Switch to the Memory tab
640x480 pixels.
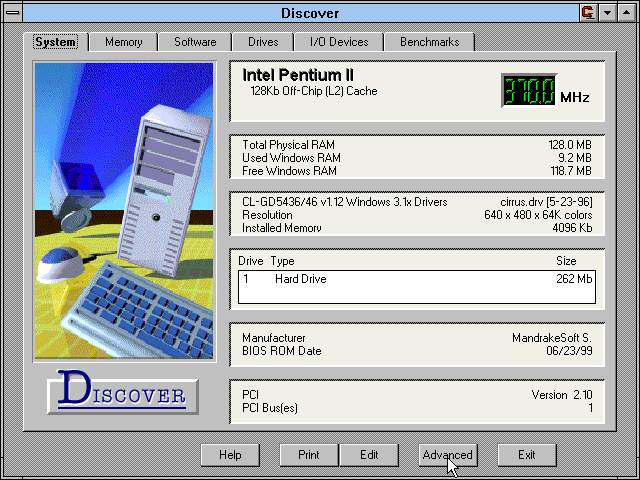click(124, 42)
